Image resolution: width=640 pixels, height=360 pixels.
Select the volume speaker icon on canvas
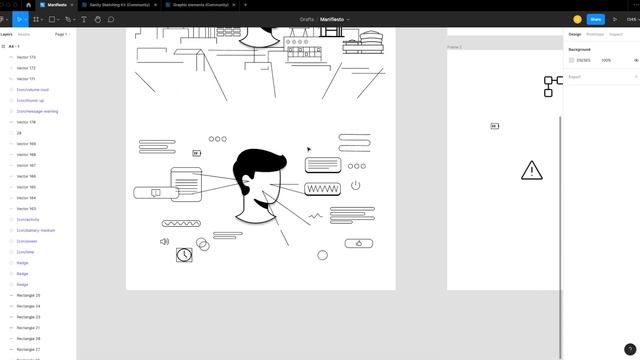(164, 242)
